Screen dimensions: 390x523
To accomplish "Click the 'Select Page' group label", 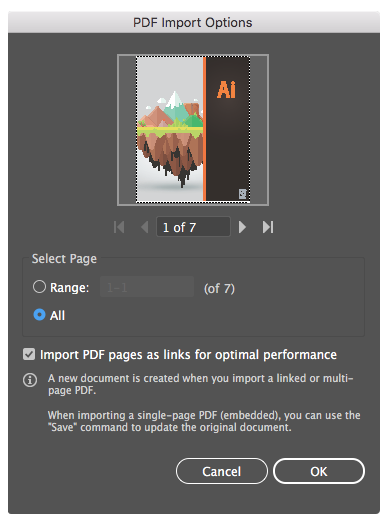I will click(64, 259).
